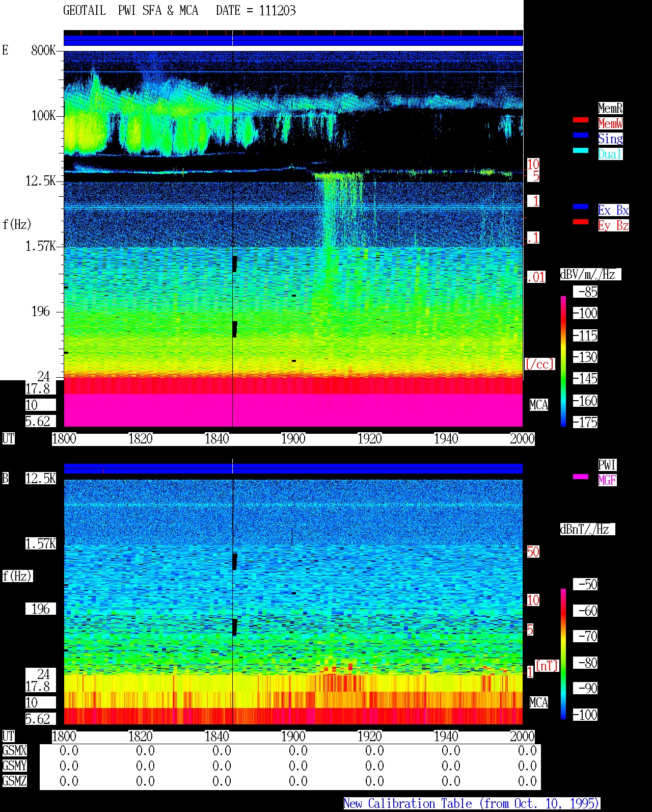Click the vertical data gap line in E spectrogram
Viewport: 652px width, 812px height.
[x=233, y=239]
